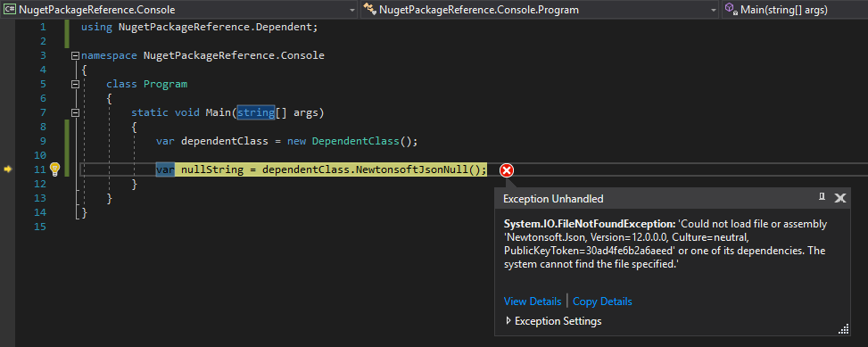Click 'Exception Unhandled' title text
868x347 pixels.
pyautogui.click(x=553, y=199)
